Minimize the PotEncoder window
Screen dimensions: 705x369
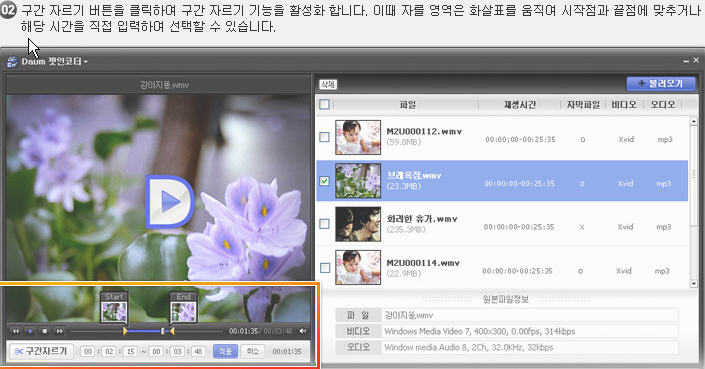686,61
